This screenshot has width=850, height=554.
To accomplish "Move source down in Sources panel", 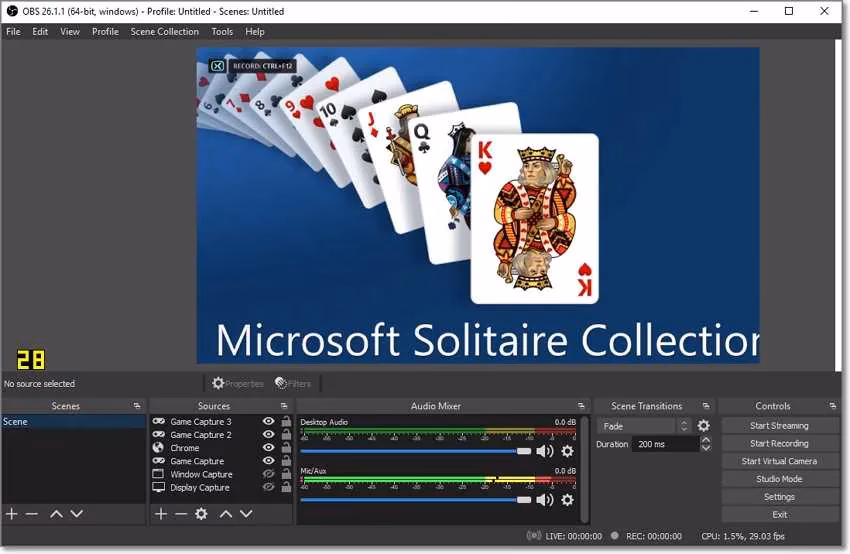I will [x=246, y=513].
